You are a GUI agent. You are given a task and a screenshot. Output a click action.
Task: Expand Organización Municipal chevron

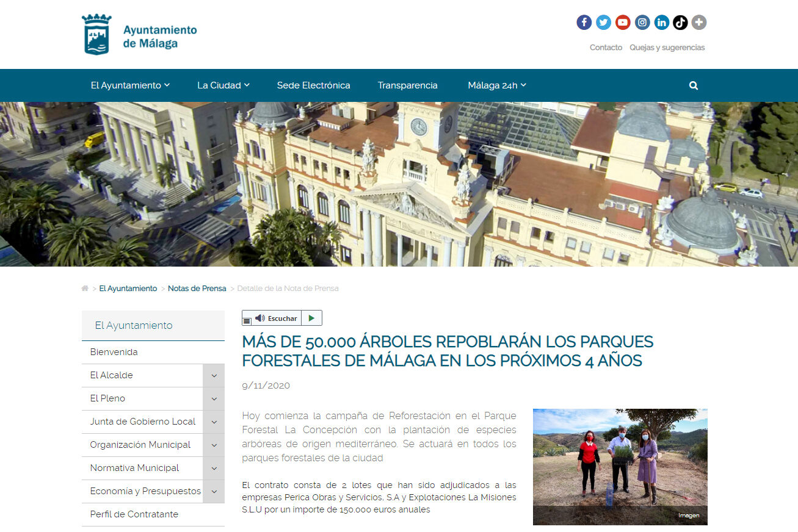[214, 445]
